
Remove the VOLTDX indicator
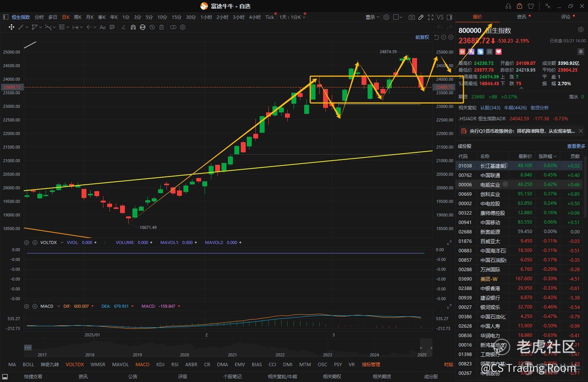(35, 242)
